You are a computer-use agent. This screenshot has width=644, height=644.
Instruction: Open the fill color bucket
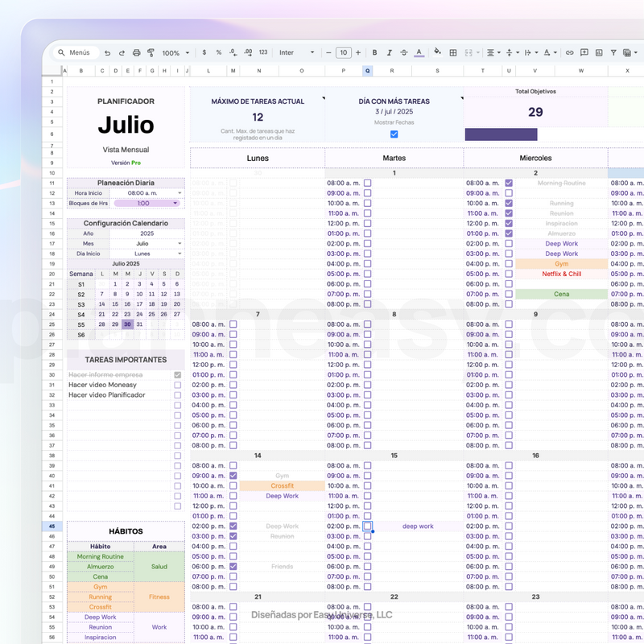pos(438,53)
